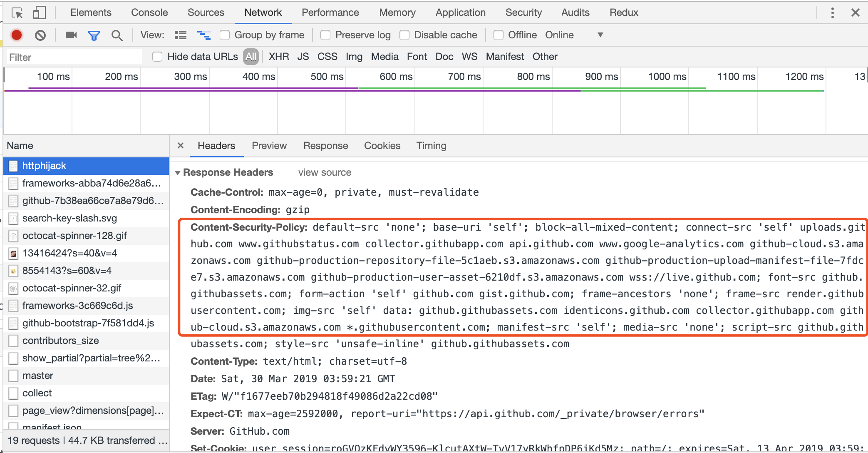This screenshot has width=868, height=453.
Task: Switch to the Response tab
Action: pos(325,145)
